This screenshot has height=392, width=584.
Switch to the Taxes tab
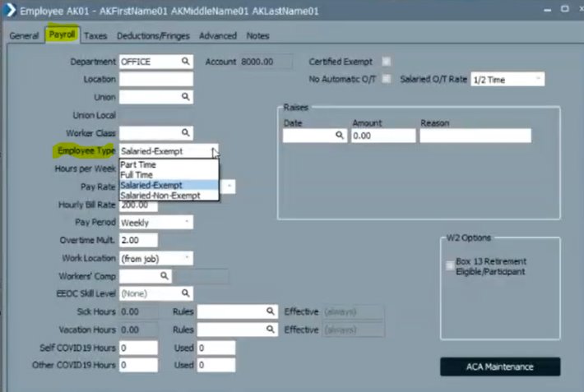(x=95, y=36)
